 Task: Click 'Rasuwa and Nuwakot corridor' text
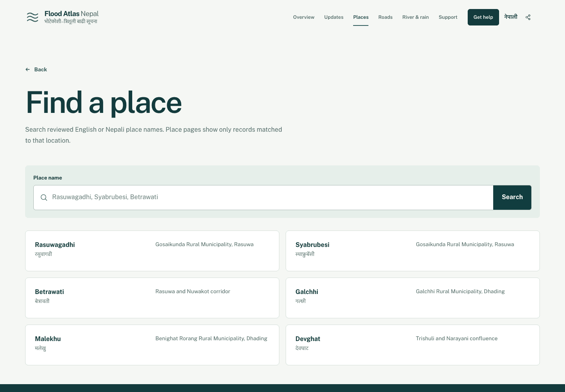coord(193,291)
